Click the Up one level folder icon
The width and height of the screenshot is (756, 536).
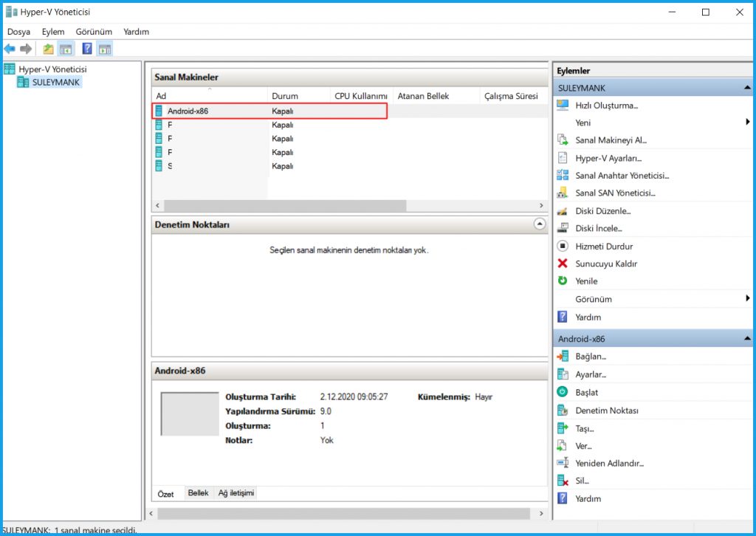tap(48, 49)
